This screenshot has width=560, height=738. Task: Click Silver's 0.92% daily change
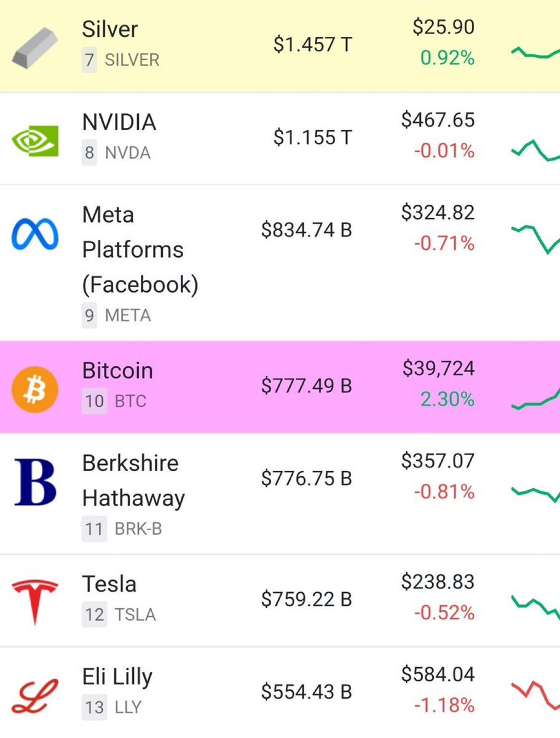coord(448,58)
